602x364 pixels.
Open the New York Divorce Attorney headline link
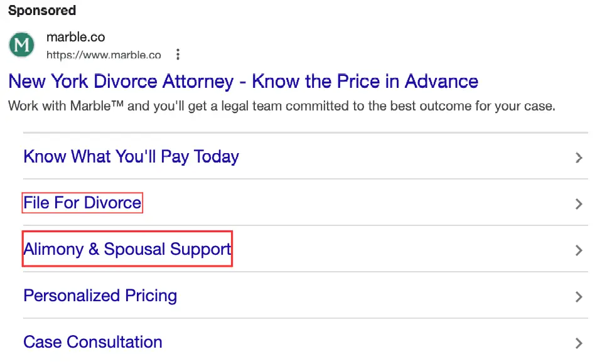click(243, 81)
